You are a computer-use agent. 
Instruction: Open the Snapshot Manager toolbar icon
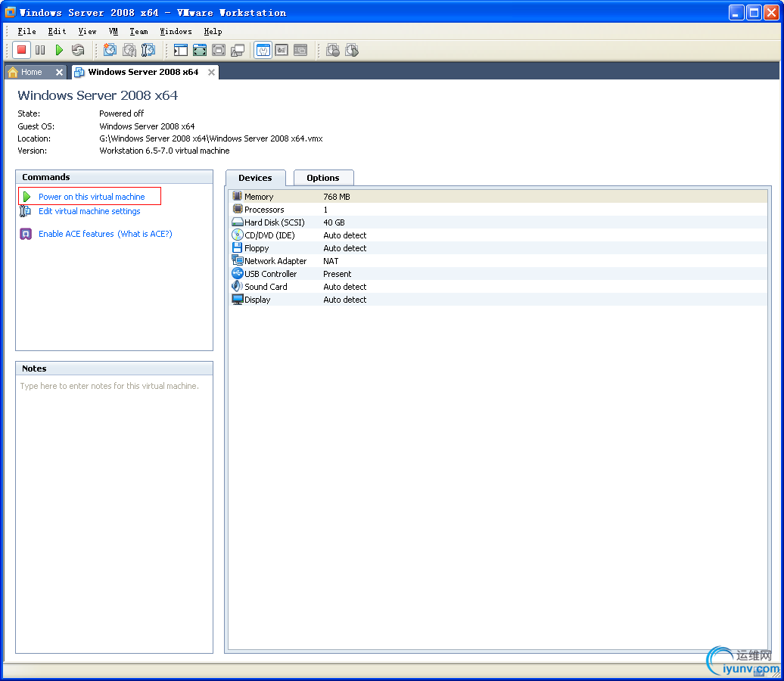[148, 50]
